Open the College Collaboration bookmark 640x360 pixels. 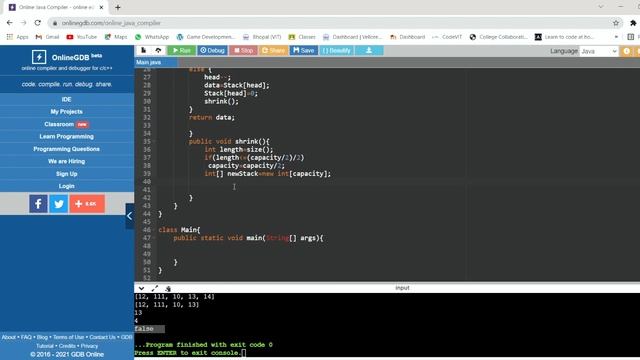pos(499,37)
